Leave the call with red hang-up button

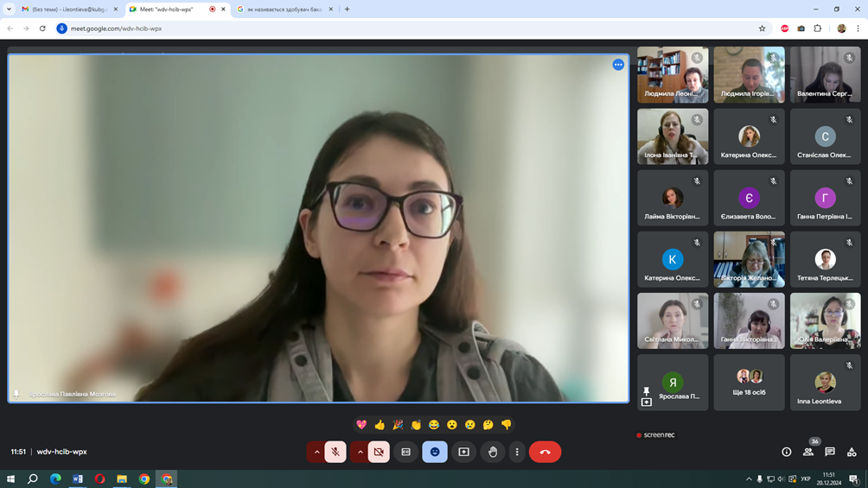click(x=545, y=452)
